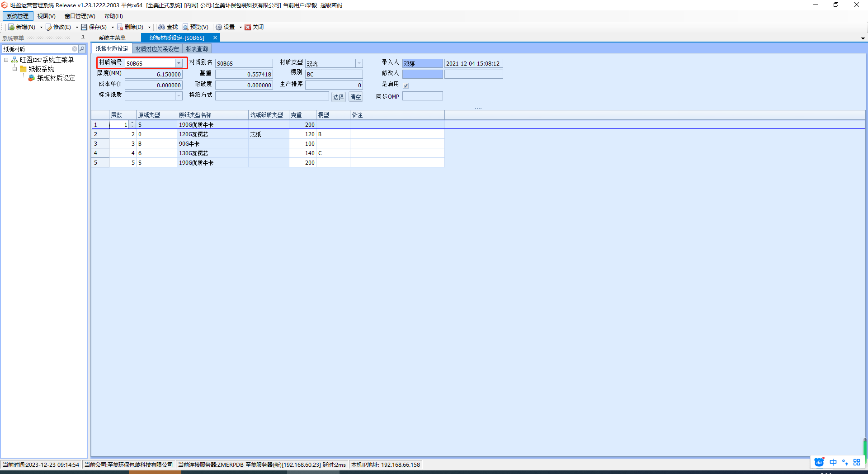
Task: Click the 楞别 BC field
Action: [334, 74]
